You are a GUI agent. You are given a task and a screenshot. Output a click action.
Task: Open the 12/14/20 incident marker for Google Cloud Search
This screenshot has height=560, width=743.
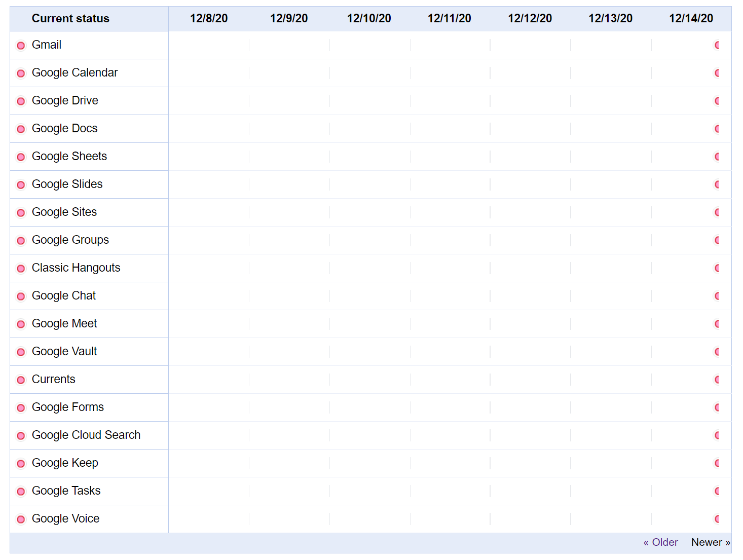(717, 435)
